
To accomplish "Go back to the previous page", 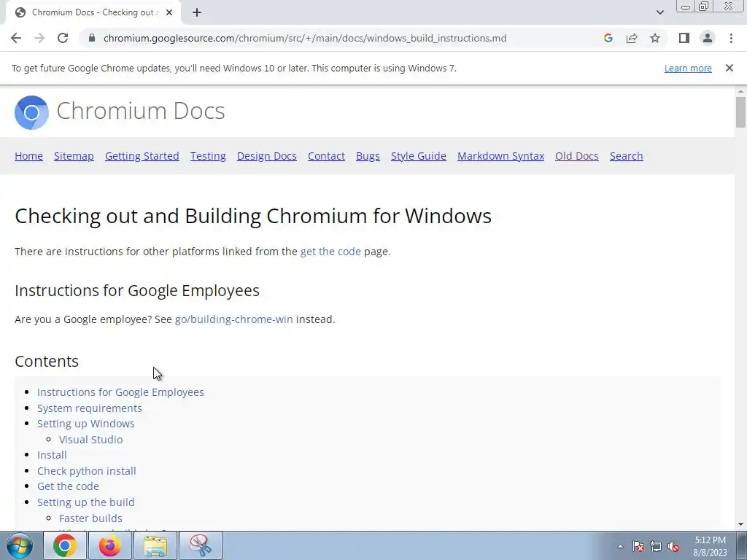I will pos(16,38).
